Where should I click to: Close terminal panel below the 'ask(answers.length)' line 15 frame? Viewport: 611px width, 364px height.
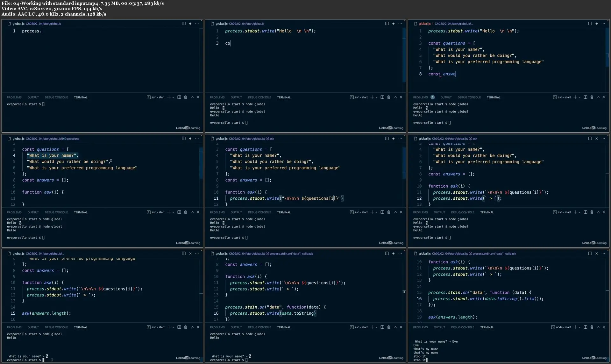click(198, 327)
